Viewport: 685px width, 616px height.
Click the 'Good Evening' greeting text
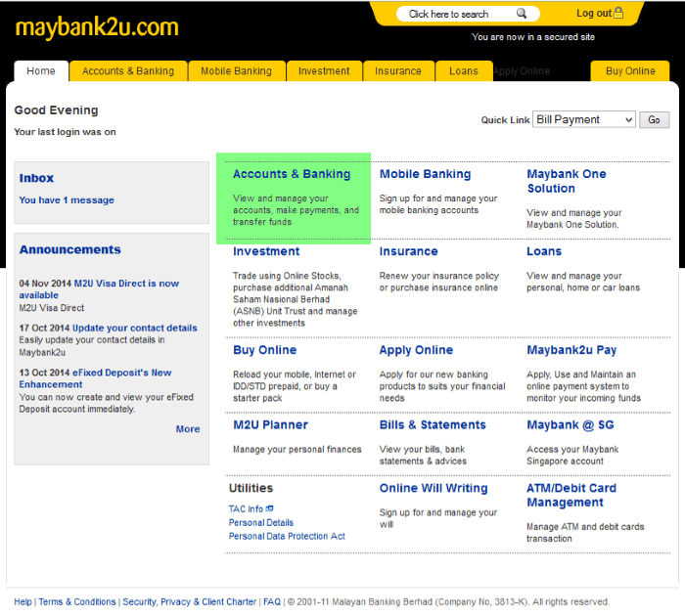tap(56, 110)
